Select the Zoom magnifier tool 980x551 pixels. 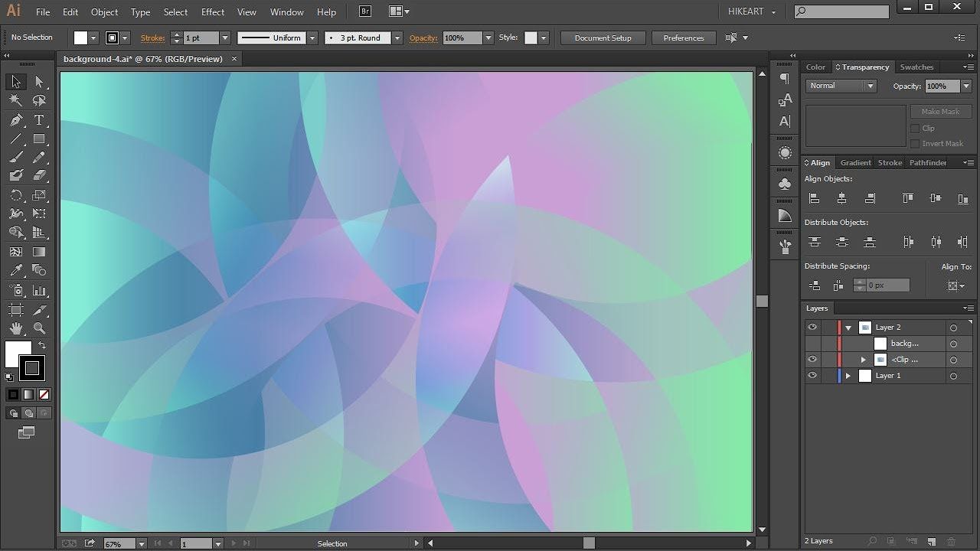[39, 328]
